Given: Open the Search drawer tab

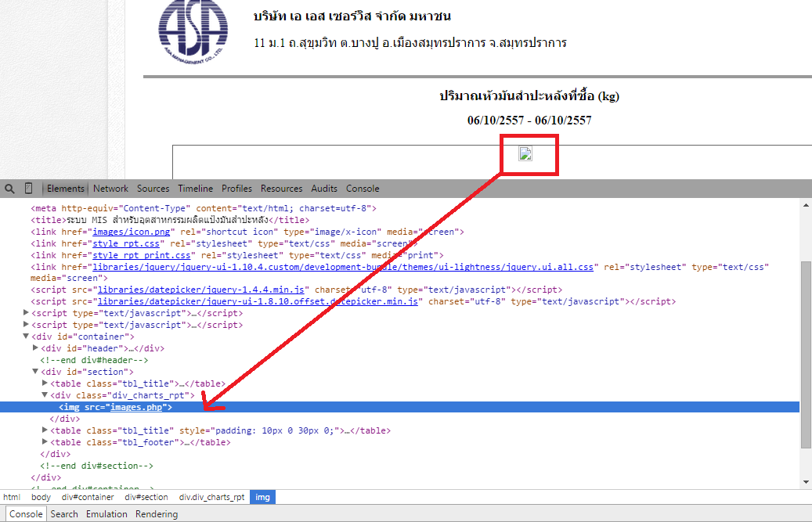Looking at the screenshot, I should 64,514.
